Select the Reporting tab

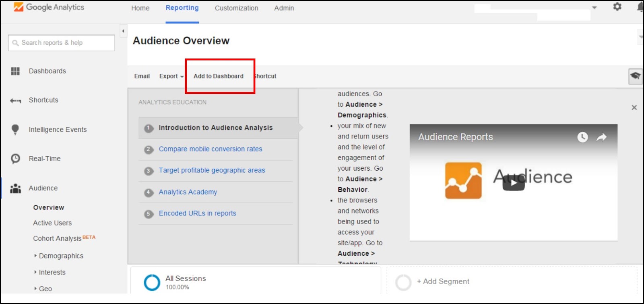pos(182,8)
